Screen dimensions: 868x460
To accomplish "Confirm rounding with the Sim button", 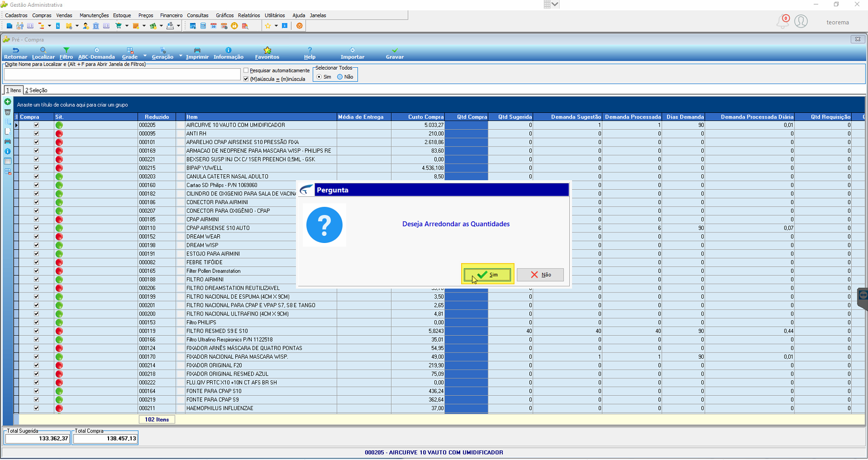I will click(x=487, y=275).
